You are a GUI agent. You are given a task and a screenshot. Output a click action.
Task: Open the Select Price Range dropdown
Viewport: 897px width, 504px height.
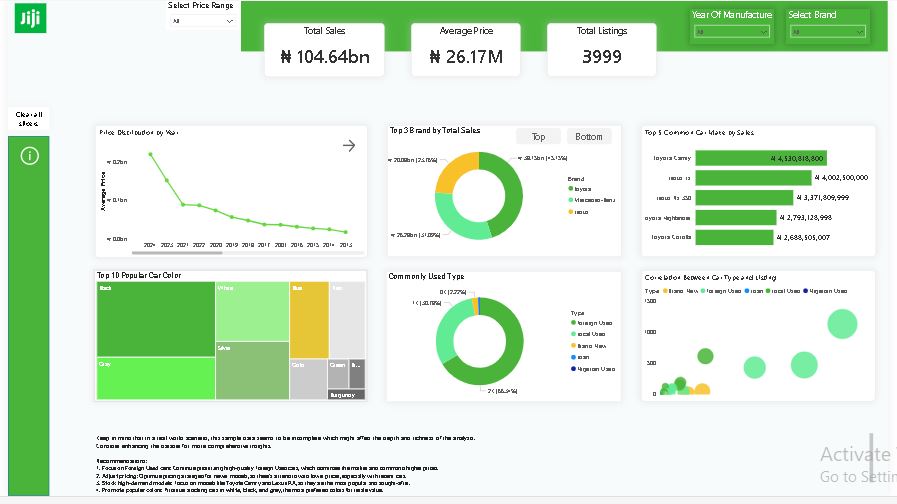point(203,21)
